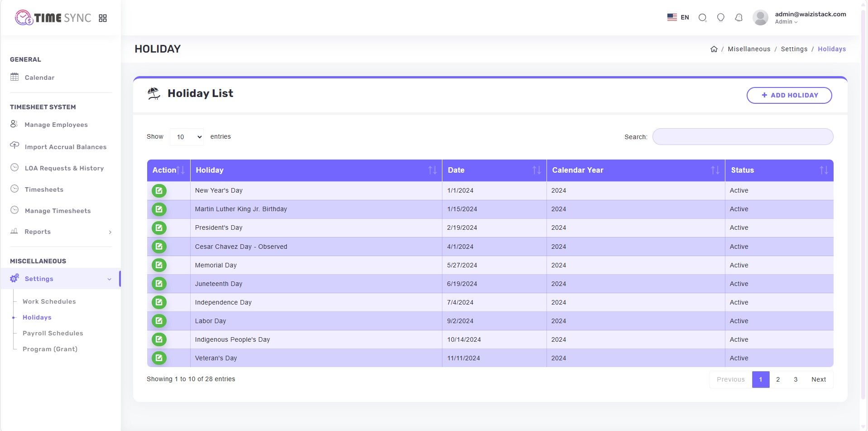Click into the holiday Search field
Screen dimensions: 868x431
click(742, 137)
